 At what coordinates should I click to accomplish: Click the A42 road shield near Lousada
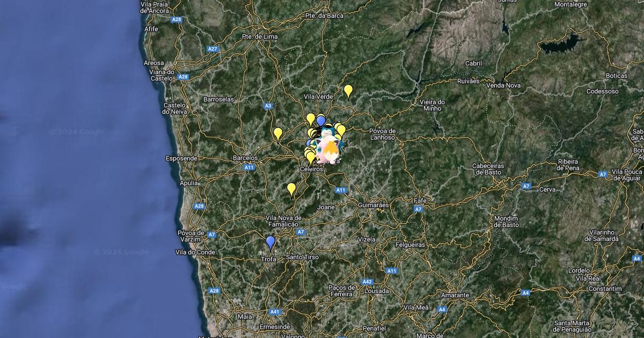point(367,282)
